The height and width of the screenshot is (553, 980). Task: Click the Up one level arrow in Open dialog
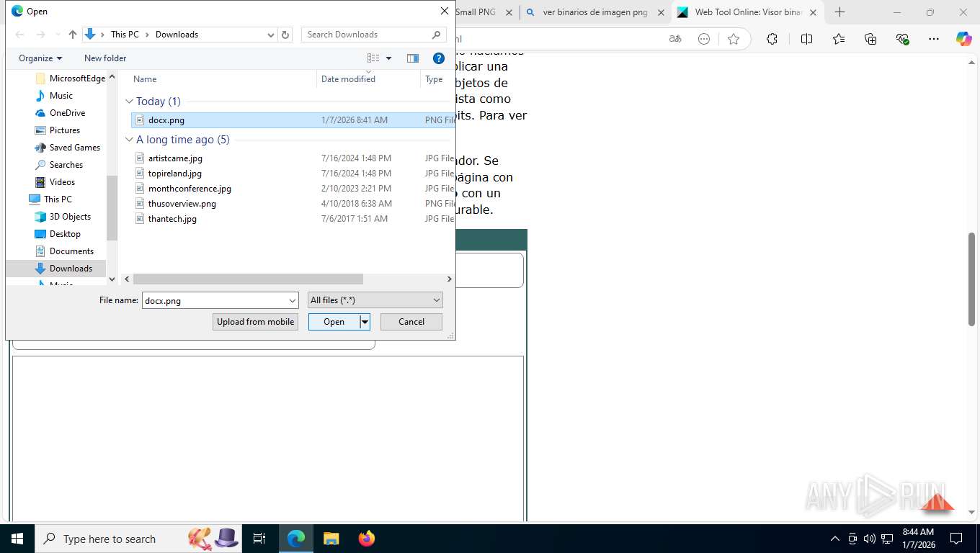tap(73, 35)
